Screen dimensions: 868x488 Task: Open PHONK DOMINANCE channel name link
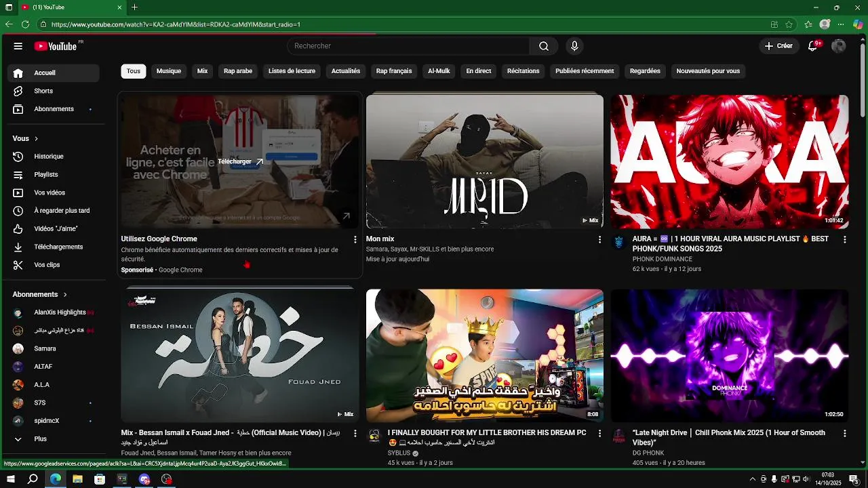(663, 260)
